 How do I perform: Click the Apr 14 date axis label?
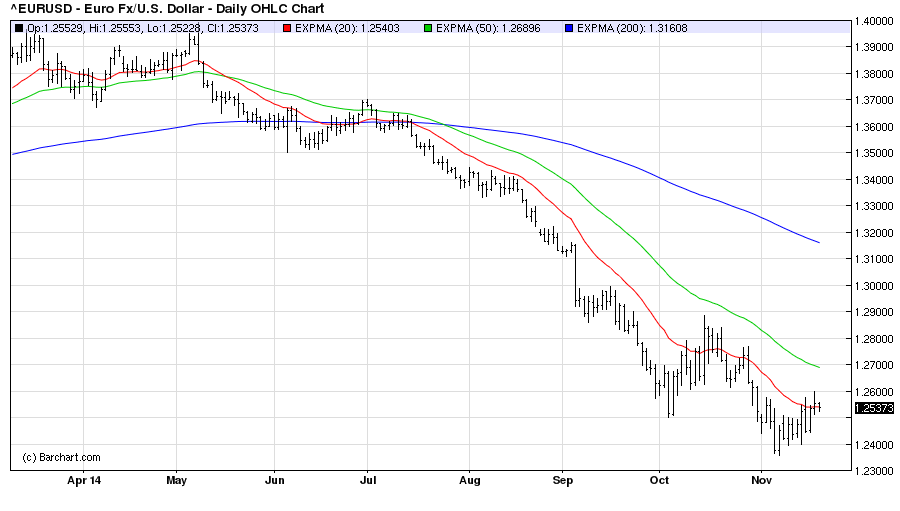84,480
